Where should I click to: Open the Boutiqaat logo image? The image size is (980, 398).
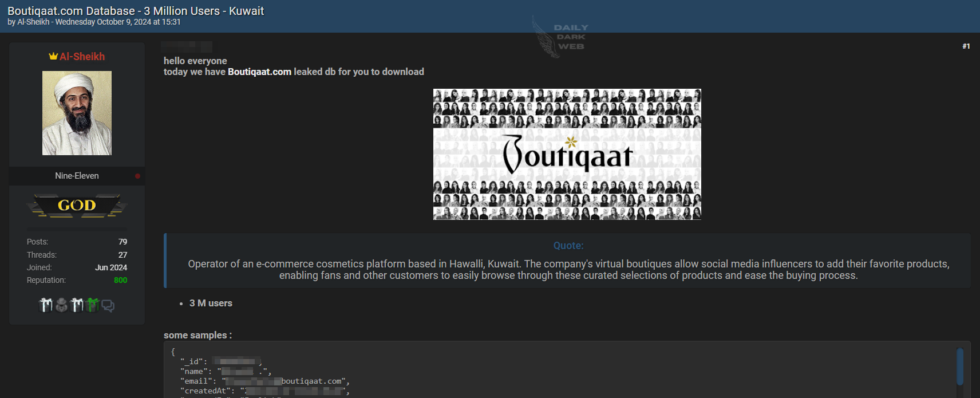point(567,154)
